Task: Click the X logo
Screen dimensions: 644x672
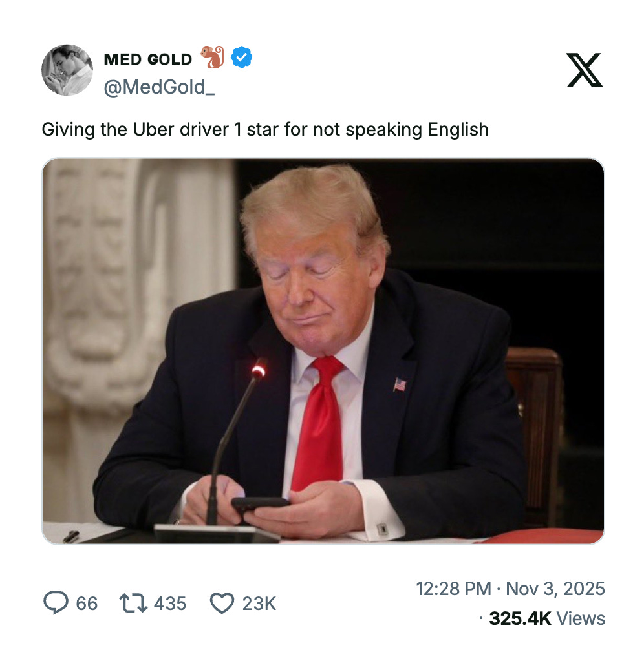Action: (x=585, y=70)
